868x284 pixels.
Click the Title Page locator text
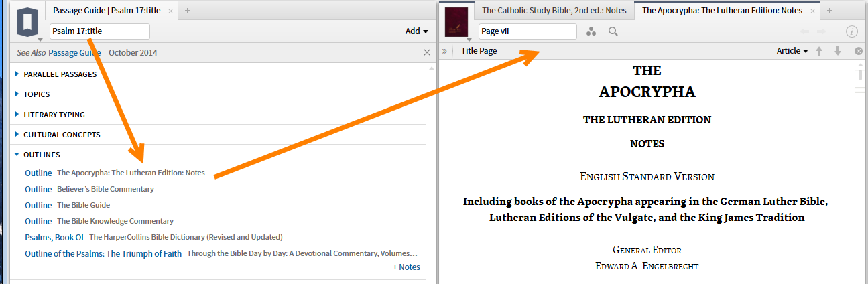(479, 51)
